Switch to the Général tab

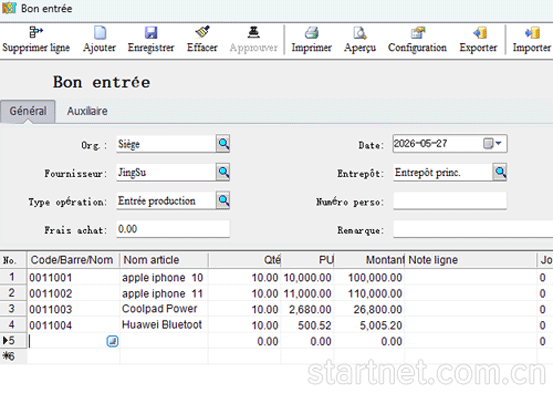28,111
